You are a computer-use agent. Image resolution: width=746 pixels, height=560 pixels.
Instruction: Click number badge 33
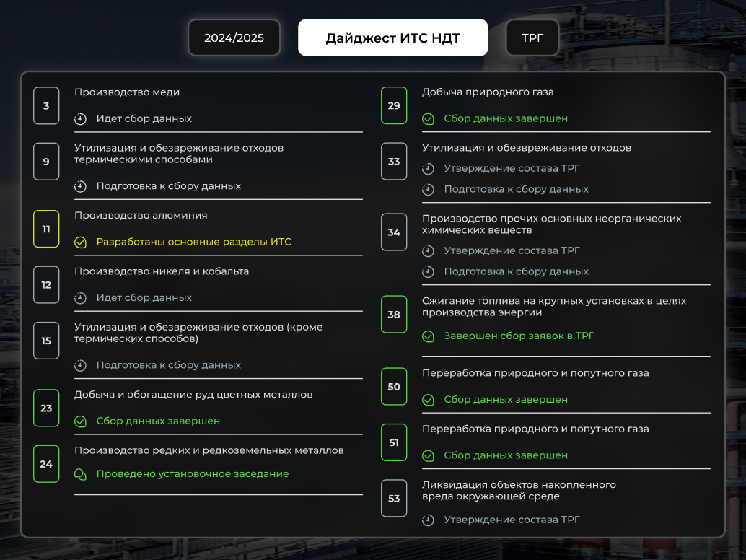click(x=394, y=162)
